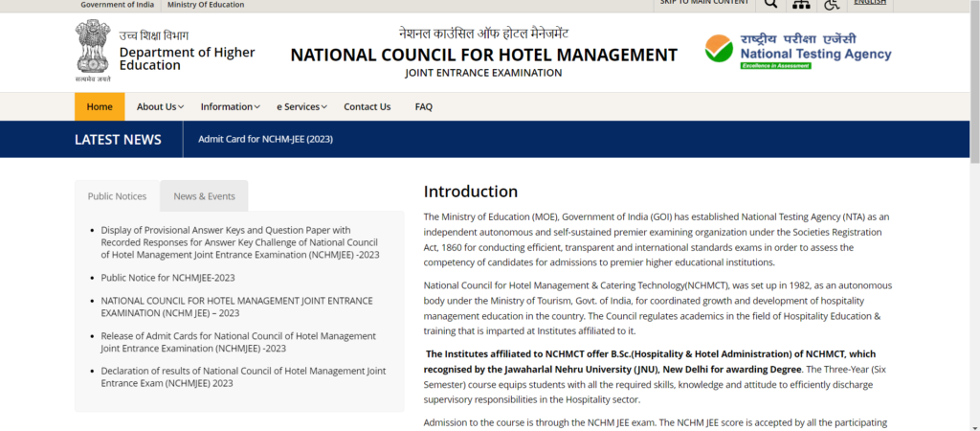Open the FAQ menu item

pos(424,106)
